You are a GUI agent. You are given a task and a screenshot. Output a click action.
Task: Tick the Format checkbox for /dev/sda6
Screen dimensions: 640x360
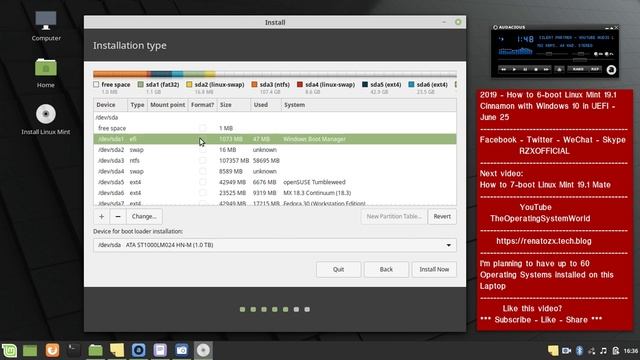[x=202, y=193]
